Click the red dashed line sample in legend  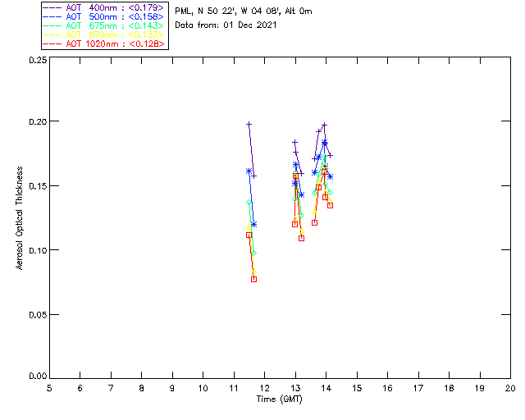[52, 43]
